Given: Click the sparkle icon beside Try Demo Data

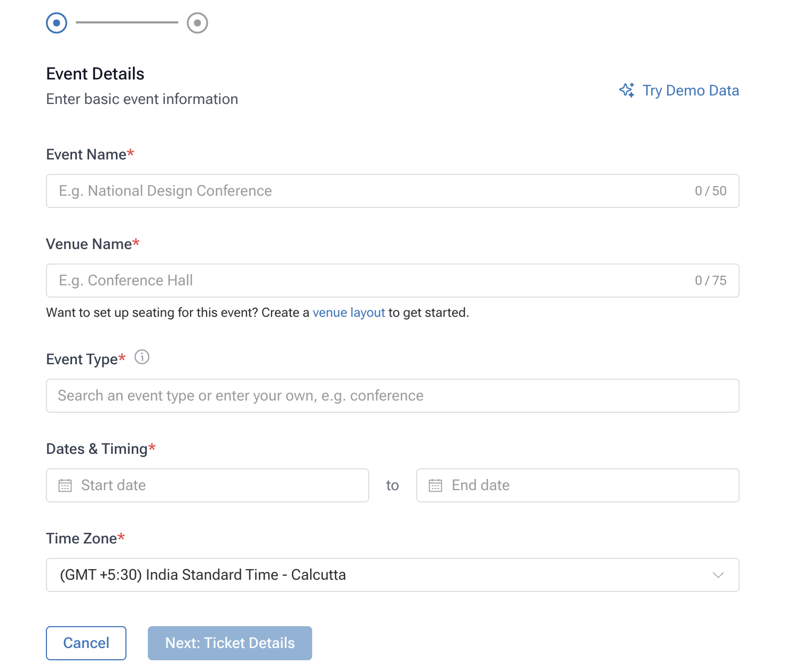Looking at the screenshot, I should click(x=627, y=90).
